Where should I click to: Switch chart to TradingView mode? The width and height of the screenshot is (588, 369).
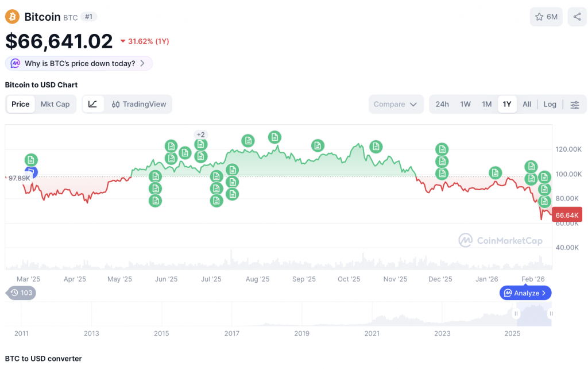[x=139, y=104]
